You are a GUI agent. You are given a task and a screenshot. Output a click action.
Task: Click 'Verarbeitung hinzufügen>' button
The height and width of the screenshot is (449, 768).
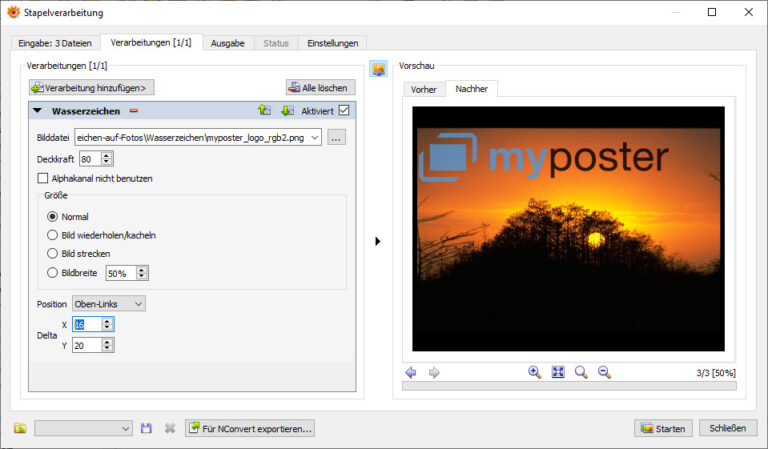92,87
